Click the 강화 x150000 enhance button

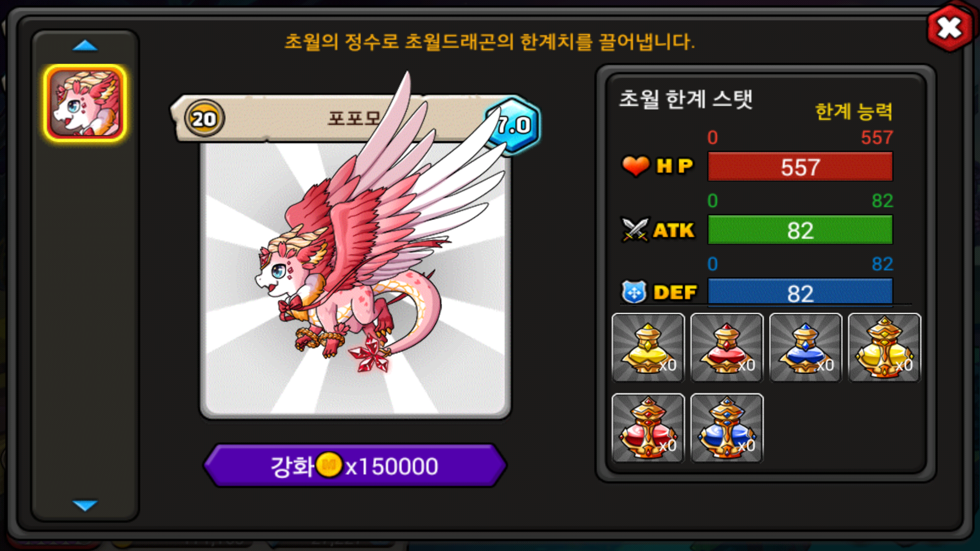(355, 465)
